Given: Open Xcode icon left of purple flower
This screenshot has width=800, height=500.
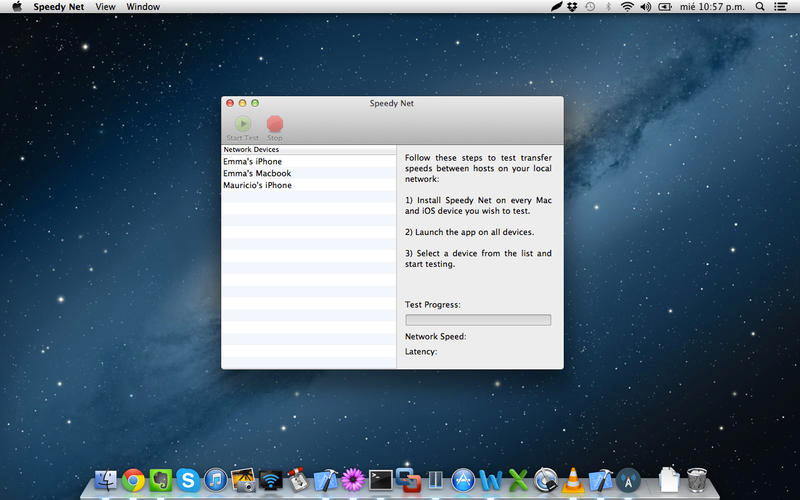Looking at the screenshot, I should (326, 481).
